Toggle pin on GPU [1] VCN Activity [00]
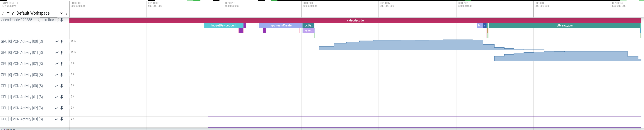This screenshot has height=130, width=644. pyautogui.click(x=62, y=86)
